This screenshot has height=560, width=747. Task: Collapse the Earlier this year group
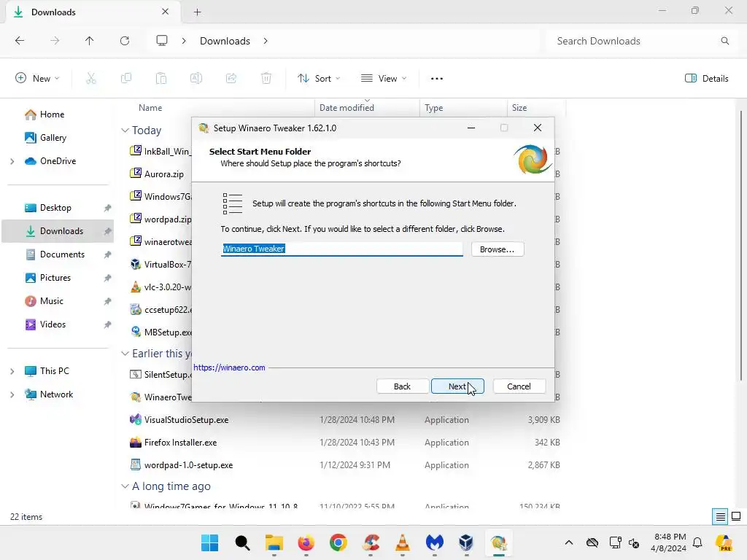(x=125, y=354)
